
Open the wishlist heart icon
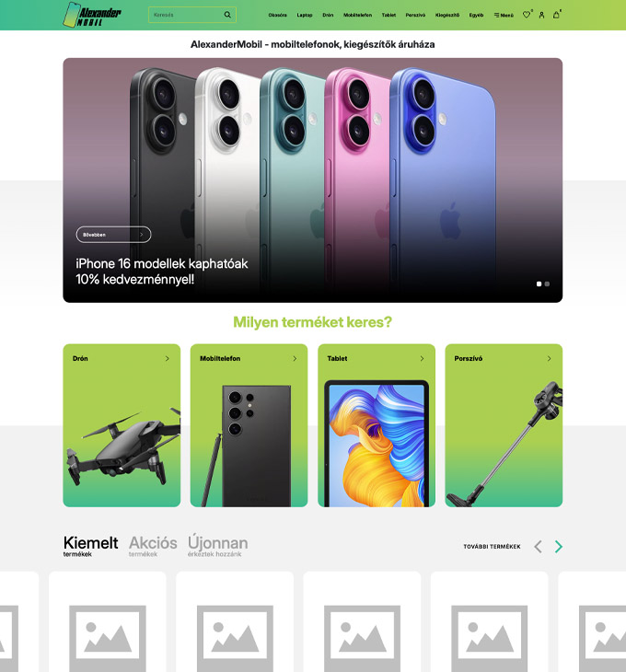tap(527, 15)
